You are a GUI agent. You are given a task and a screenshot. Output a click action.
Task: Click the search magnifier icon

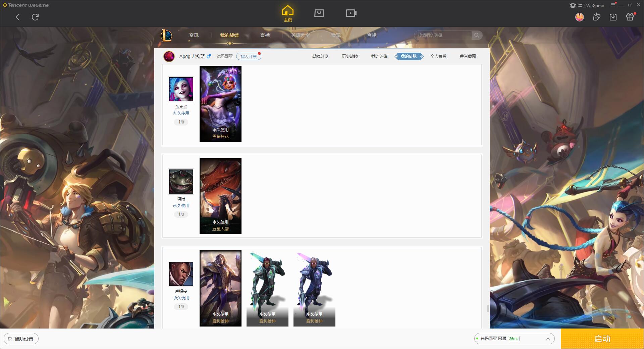[477, 35]
